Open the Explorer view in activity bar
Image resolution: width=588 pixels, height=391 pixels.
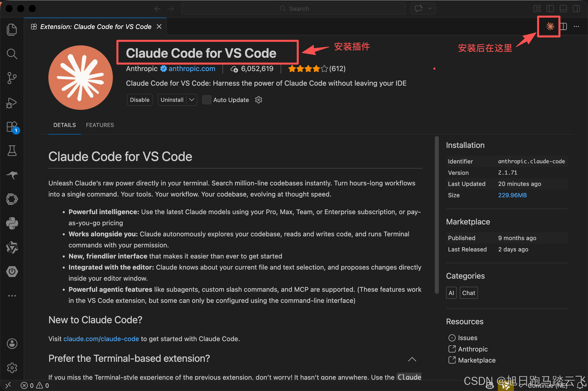click(12, 30)
